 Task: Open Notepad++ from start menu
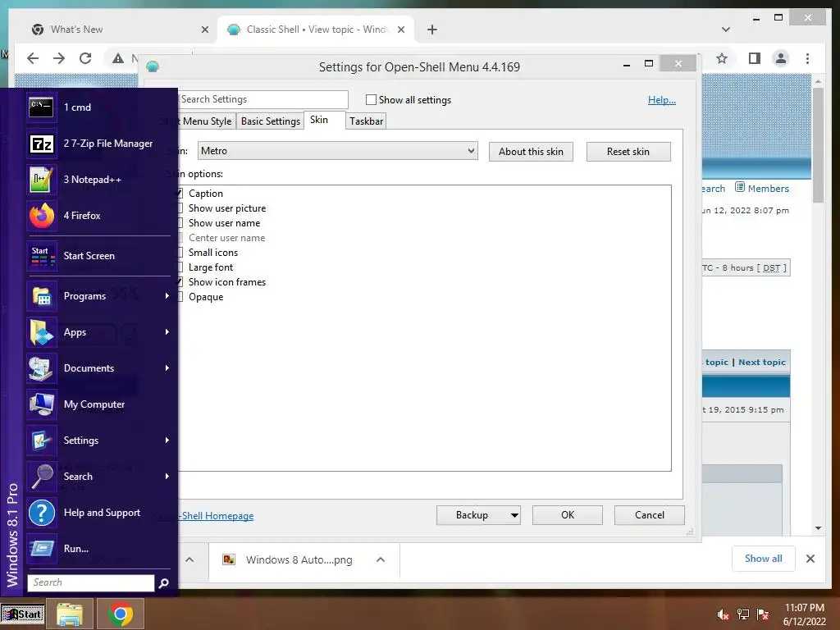click(x=41, y=180)
